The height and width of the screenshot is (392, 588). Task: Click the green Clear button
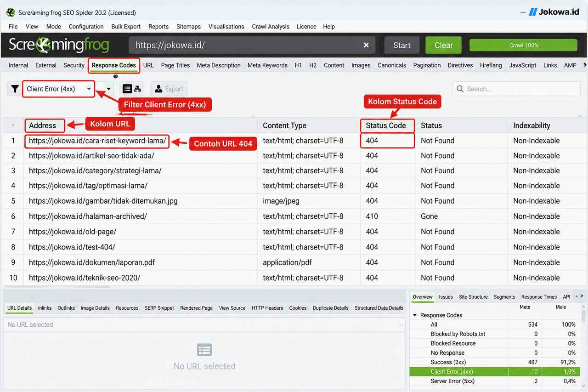[x=444, y=45]
